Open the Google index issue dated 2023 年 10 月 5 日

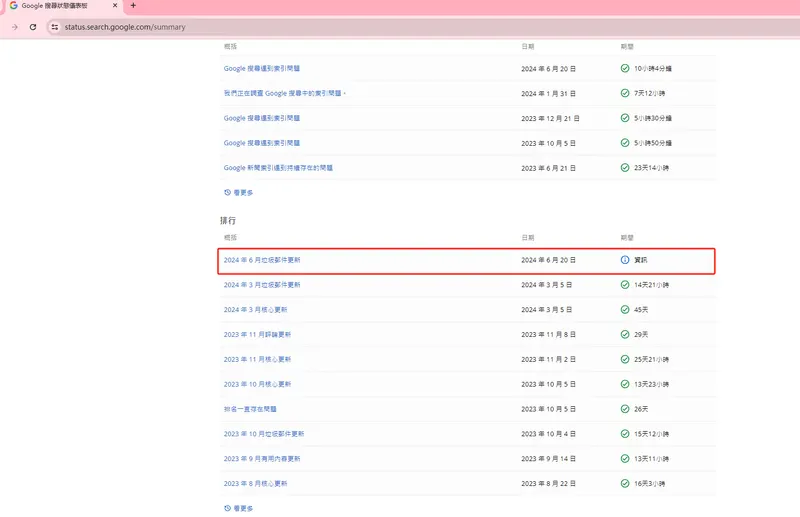(262, 143)
